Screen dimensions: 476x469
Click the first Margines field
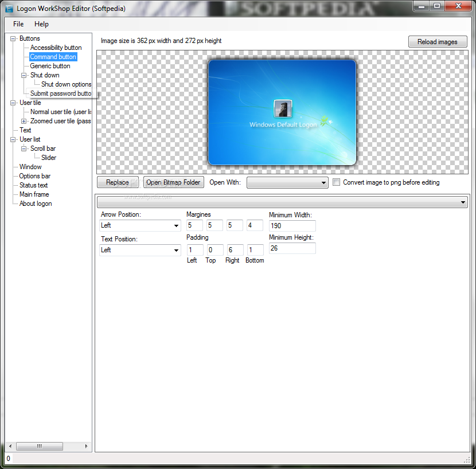click(x=194, y=225)
